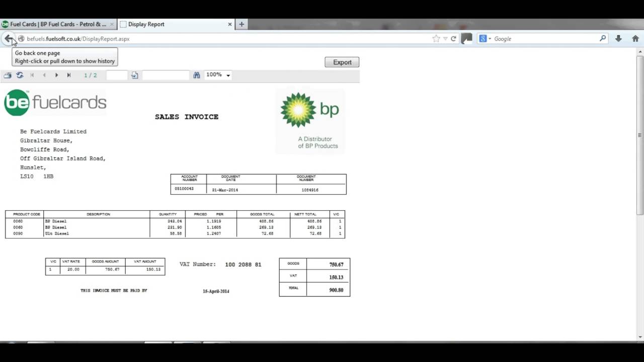
Task: Click the document date 31-Mar-2014
Action: point(225,190)
